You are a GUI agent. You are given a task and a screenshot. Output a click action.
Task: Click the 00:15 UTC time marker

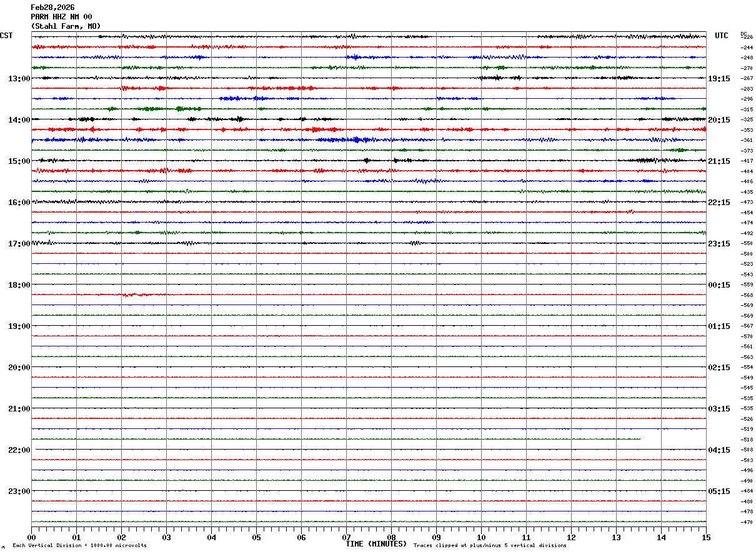[x=719, y=285]
